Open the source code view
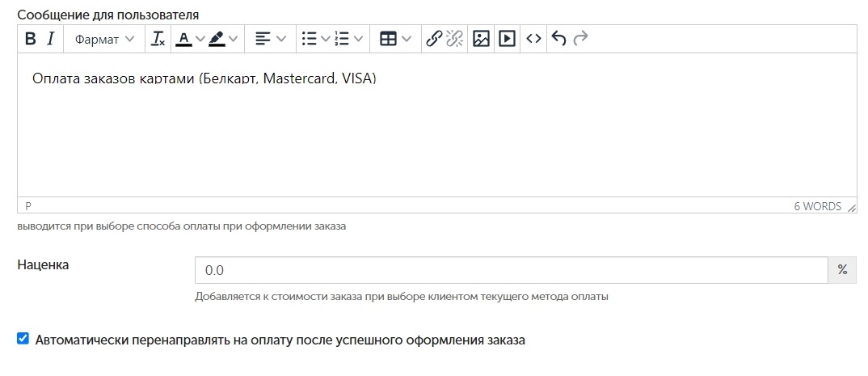This screenshot has width=868, height=376. [x=533, y=39]
